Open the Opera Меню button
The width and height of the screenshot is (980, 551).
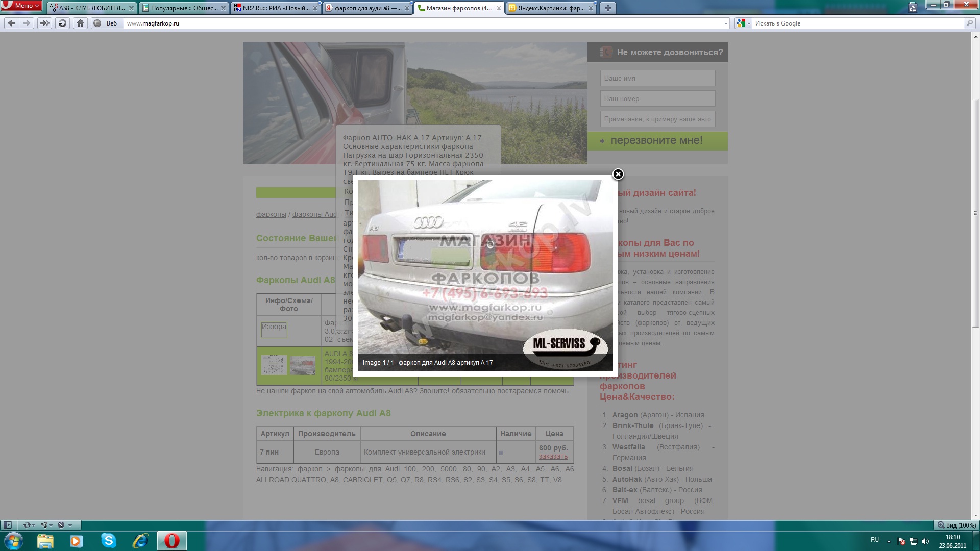click(x=21, y=6)
